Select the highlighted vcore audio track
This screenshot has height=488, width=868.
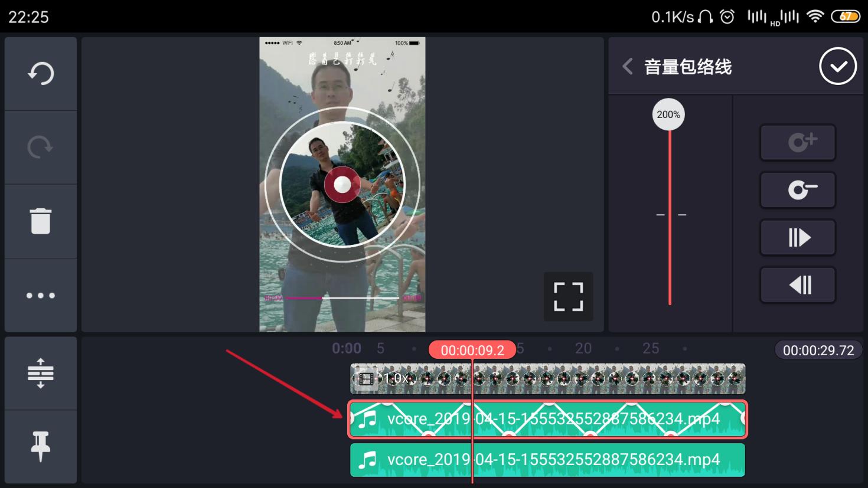click(547, 420)
